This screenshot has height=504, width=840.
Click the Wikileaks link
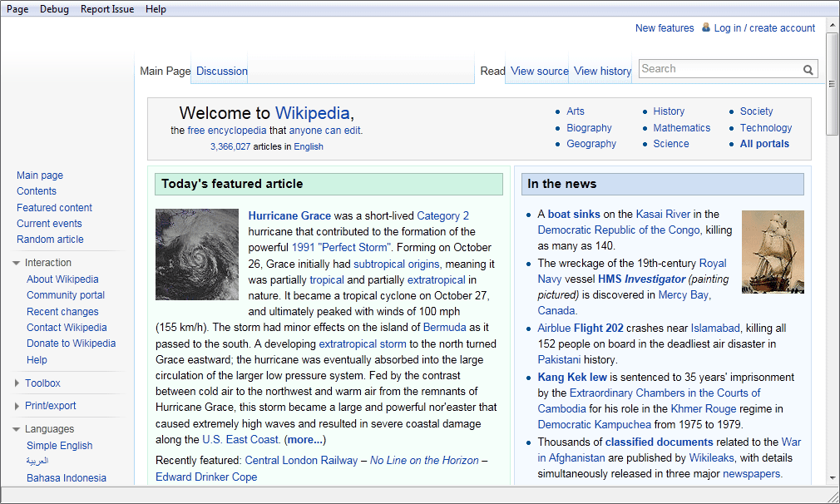711,458
